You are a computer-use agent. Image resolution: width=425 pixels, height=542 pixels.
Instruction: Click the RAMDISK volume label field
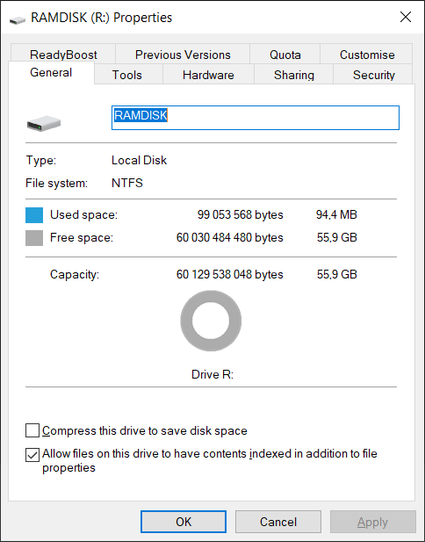click(255, 118)
